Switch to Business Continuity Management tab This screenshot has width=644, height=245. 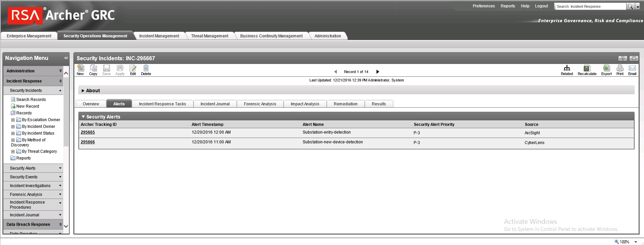click(271, 36)
